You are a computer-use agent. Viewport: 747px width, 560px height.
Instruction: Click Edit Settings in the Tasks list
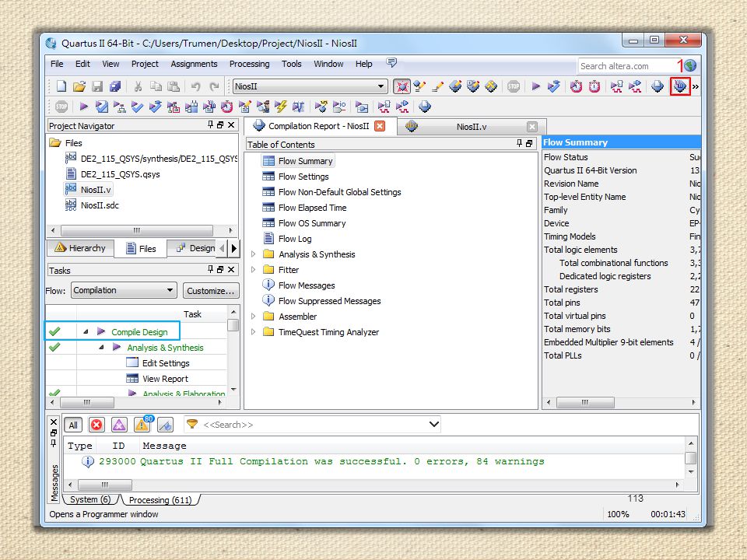[166, 363]
